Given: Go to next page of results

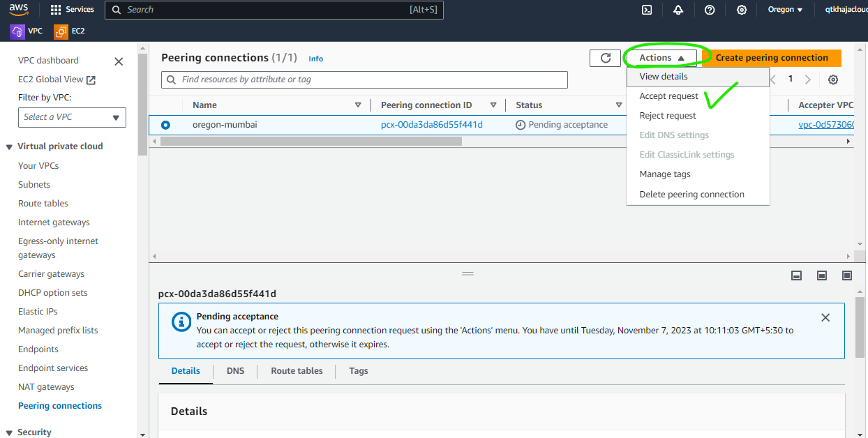Looking at the screenshot, I should coord(808,80).
